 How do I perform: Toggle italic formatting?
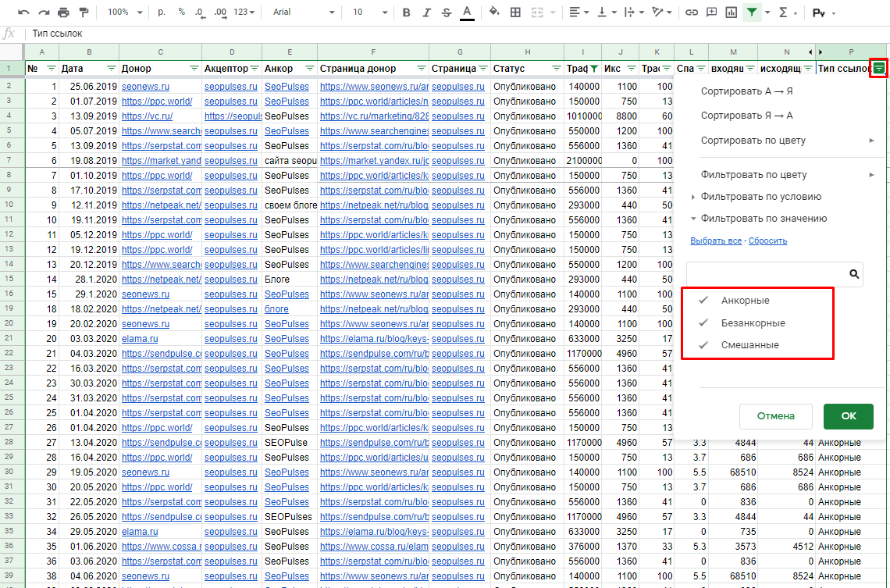[426, 12]
